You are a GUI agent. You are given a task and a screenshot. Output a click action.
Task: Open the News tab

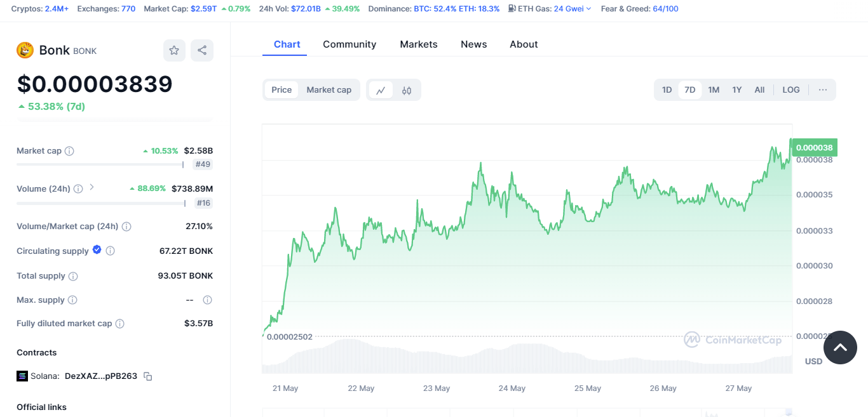[x=474, y=44]
